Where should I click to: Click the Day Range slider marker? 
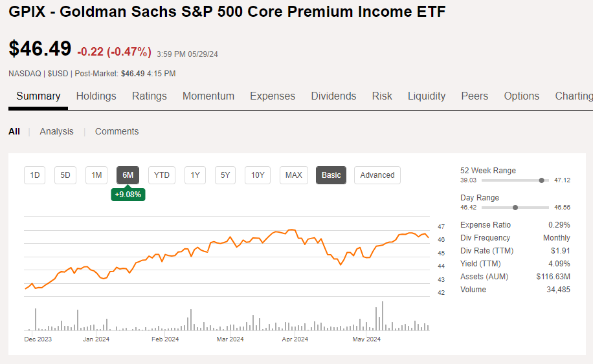click(x=515, y=208)
